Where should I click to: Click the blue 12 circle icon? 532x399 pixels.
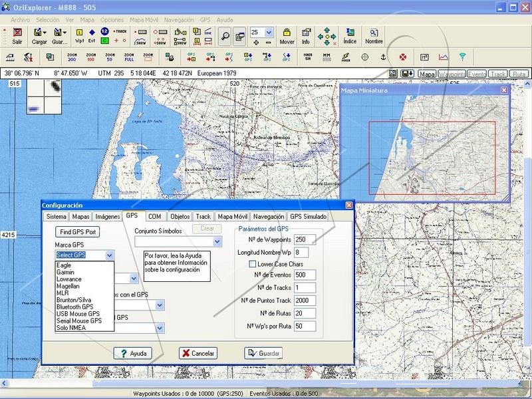pos(105,31)
